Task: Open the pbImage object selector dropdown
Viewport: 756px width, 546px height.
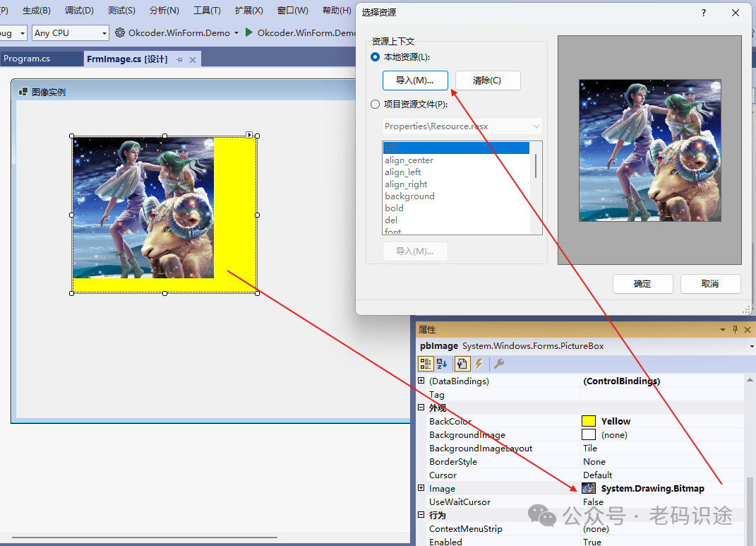Action: 752,346
